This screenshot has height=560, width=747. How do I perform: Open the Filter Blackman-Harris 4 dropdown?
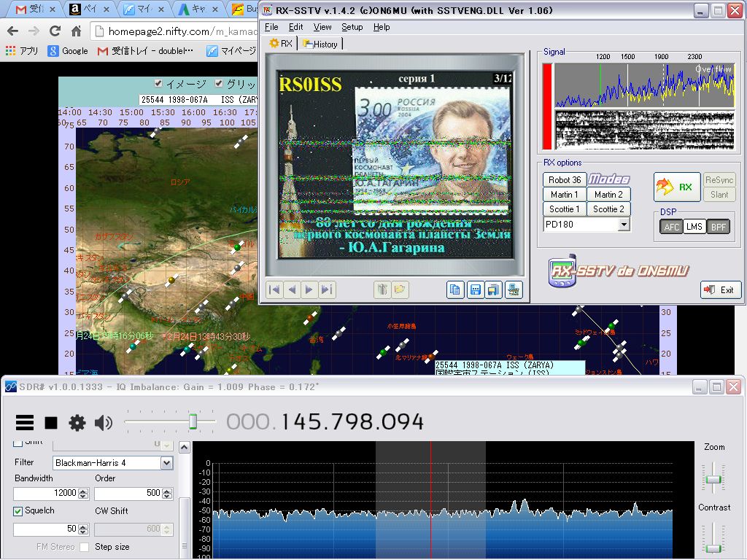coord(166,463)
